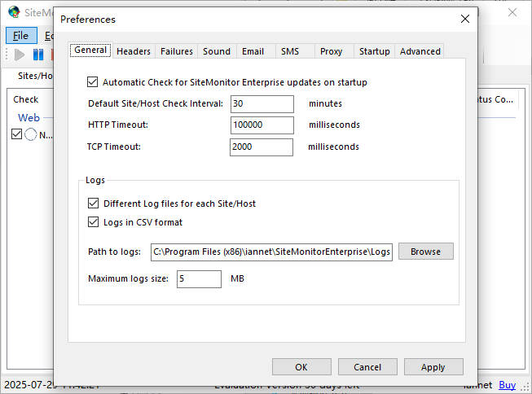Switch to the Headers tab
532x394 pixels.
[134, 51]
